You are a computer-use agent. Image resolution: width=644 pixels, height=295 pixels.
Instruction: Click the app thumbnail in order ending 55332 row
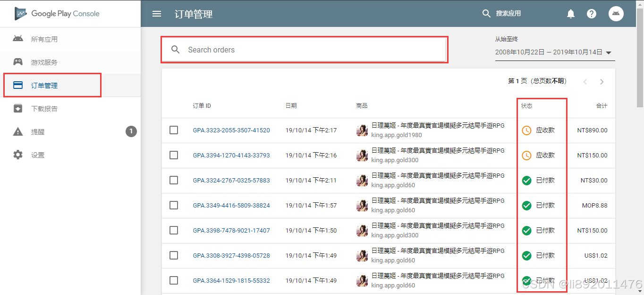point(362,280)
